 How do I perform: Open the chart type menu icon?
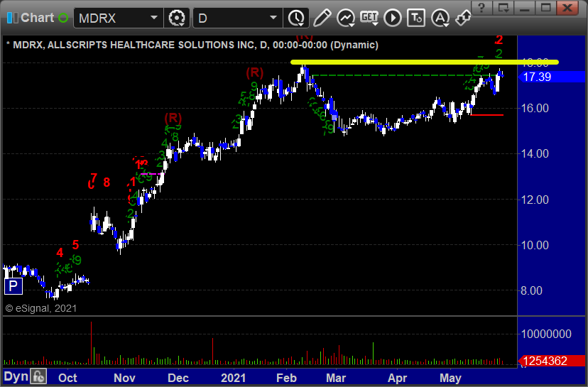[345, 18]
